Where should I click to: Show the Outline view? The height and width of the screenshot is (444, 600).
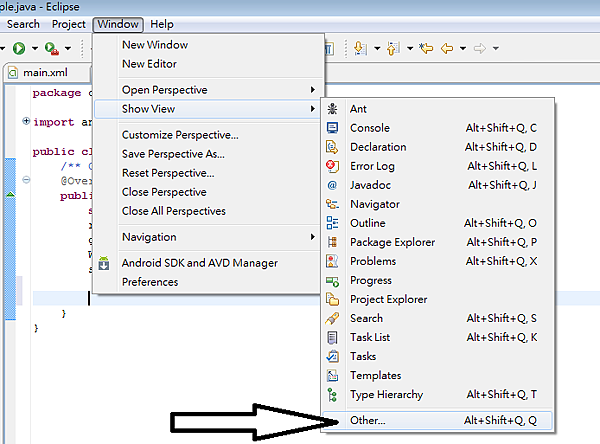pos(437,223)
